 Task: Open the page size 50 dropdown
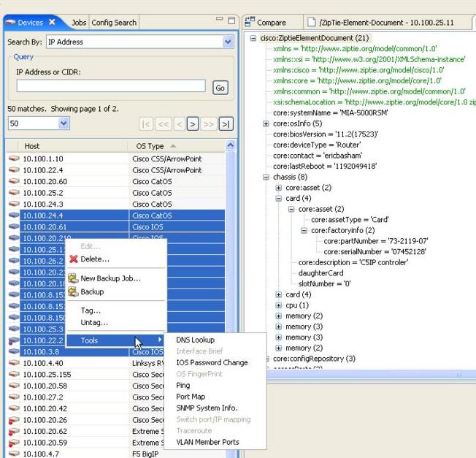64,123
